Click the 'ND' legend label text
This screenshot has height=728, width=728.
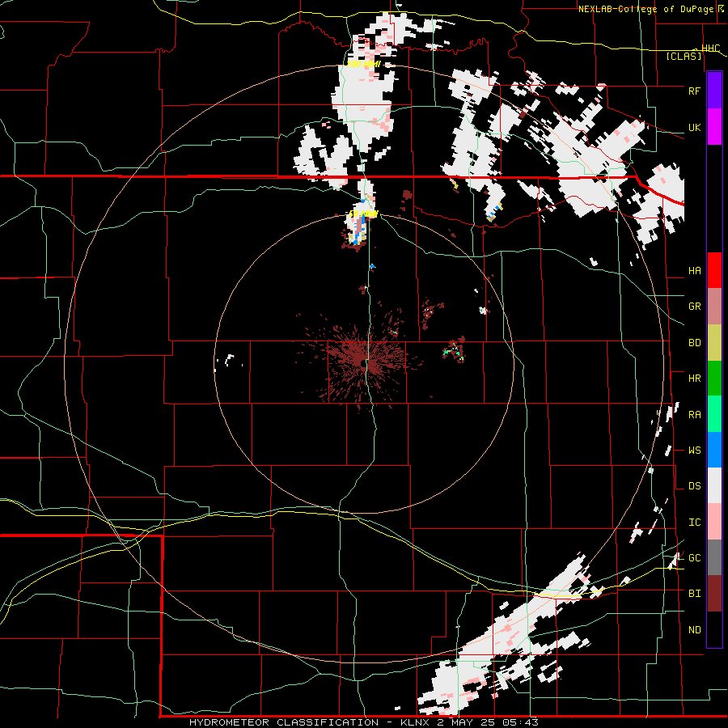[694, 630]
